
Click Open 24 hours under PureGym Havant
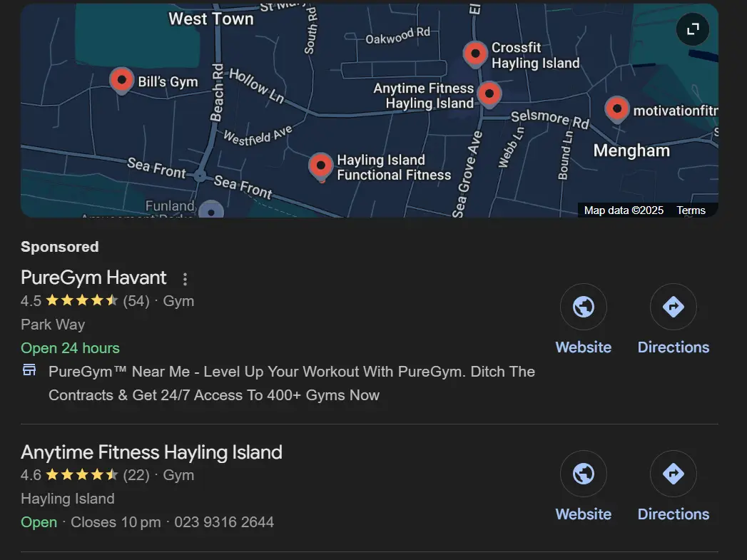tap(70, 347)
